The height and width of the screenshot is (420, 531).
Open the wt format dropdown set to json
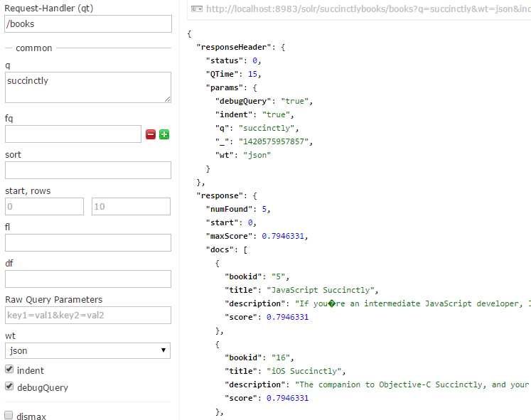coord(87,350)
